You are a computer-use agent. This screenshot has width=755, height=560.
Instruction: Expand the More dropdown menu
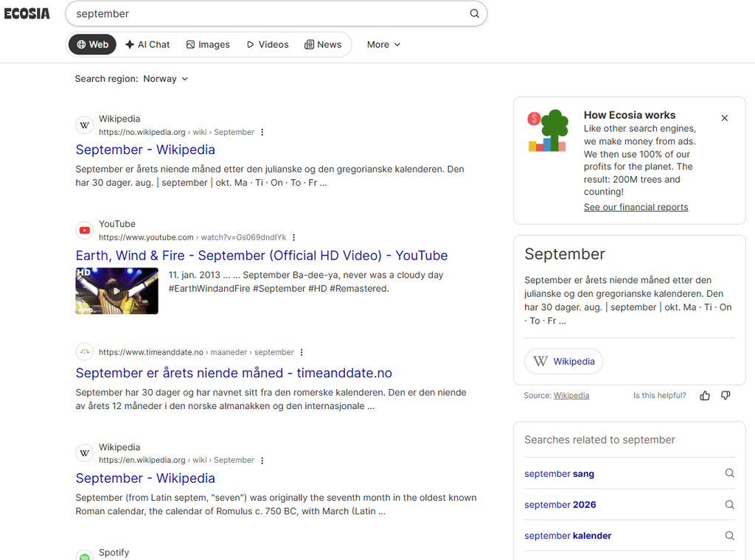pyautogui.click(x=383, y=44)
